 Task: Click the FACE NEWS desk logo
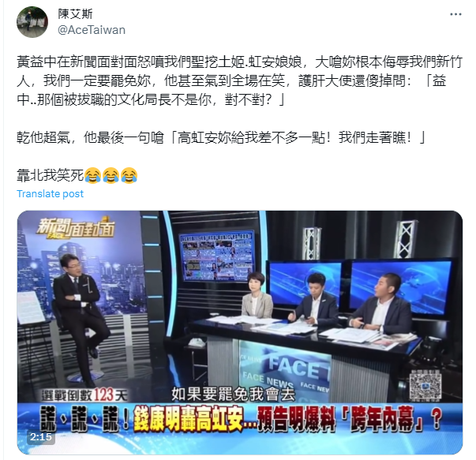[x=285, y=375]
